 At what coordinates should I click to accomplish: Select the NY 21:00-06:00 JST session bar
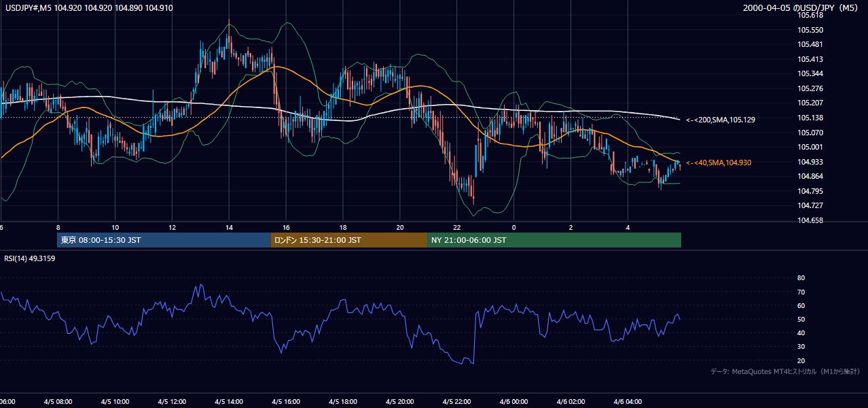(x=554, y=240)
